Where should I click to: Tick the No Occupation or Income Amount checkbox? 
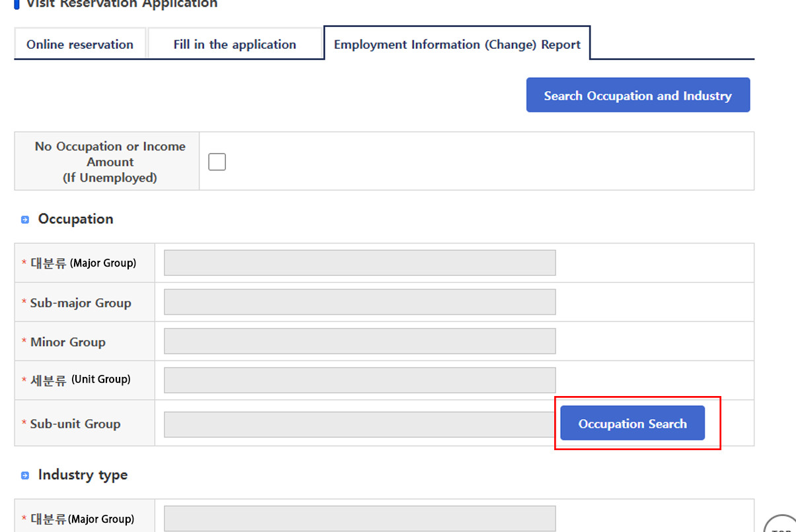pos(217,162)
